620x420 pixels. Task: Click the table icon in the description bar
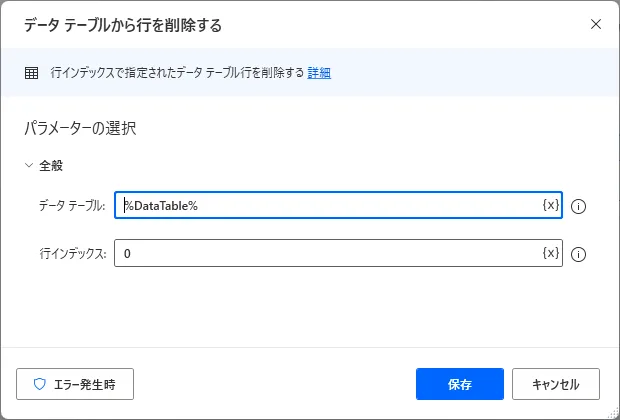(31, 72)
